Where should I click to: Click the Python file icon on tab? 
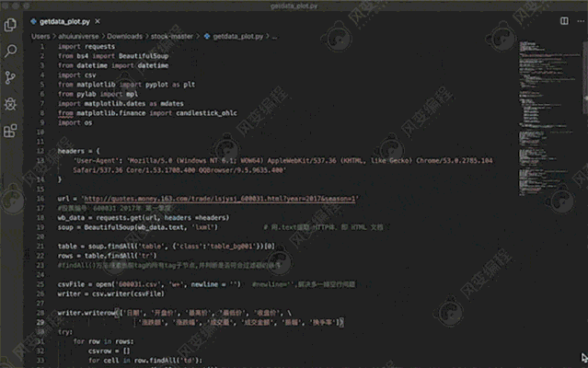(x=34, y=21)
